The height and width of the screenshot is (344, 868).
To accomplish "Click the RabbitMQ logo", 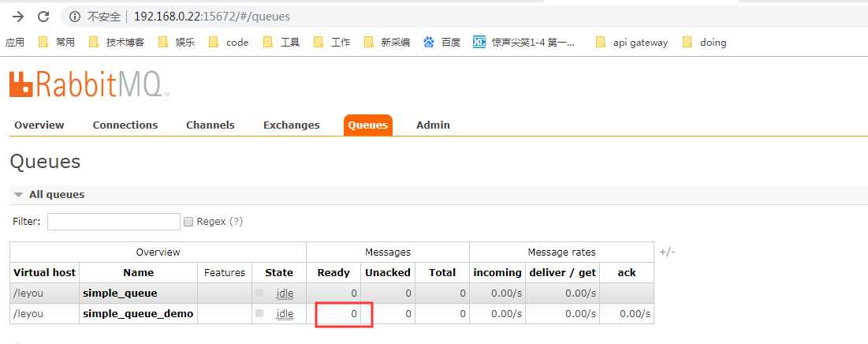I will [x=89, y=84].
